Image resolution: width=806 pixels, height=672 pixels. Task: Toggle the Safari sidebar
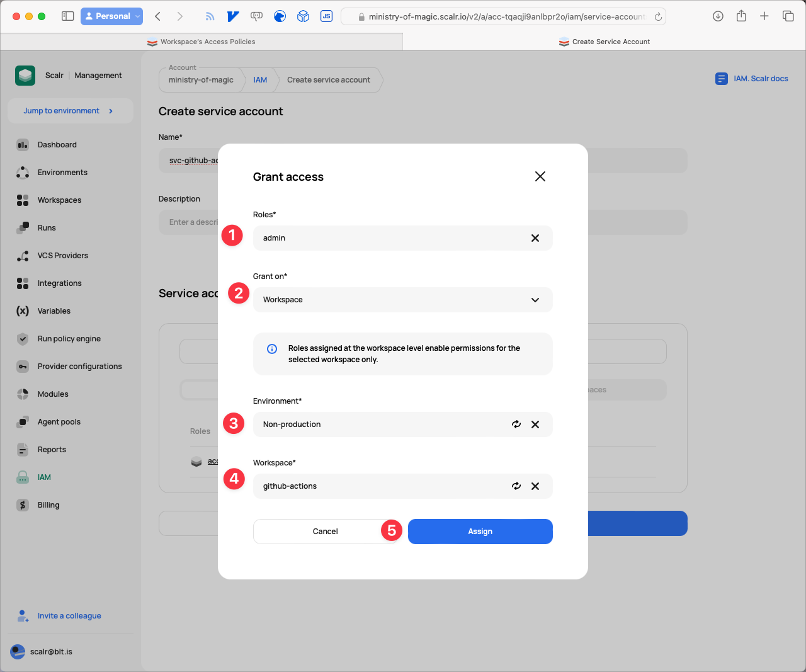coord(67,16)
